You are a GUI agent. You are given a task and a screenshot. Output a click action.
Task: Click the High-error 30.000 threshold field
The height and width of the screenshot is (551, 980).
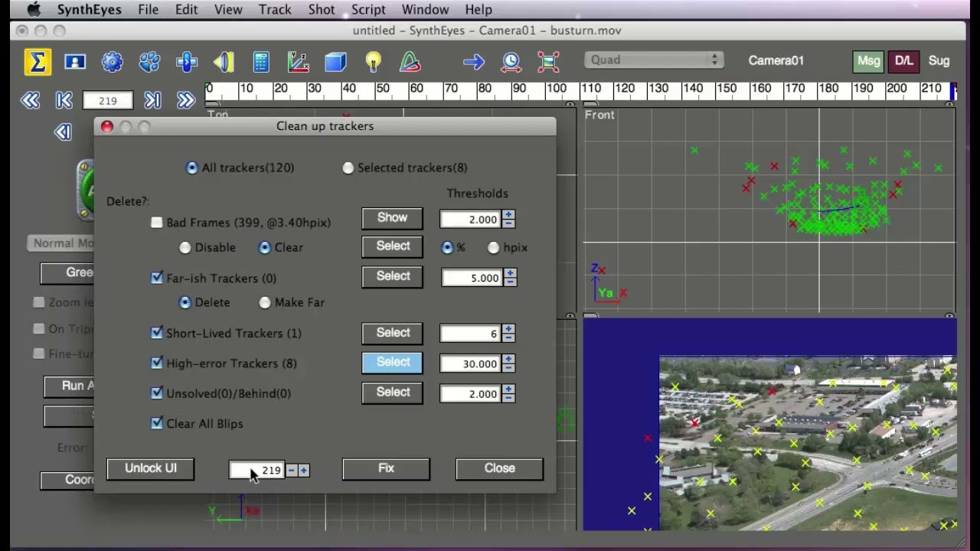coord(471,364)
